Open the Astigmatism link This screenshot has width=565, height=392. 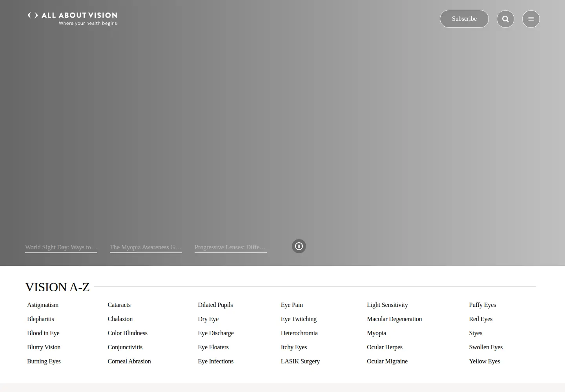pyautogui.click(x=43, y=305)
